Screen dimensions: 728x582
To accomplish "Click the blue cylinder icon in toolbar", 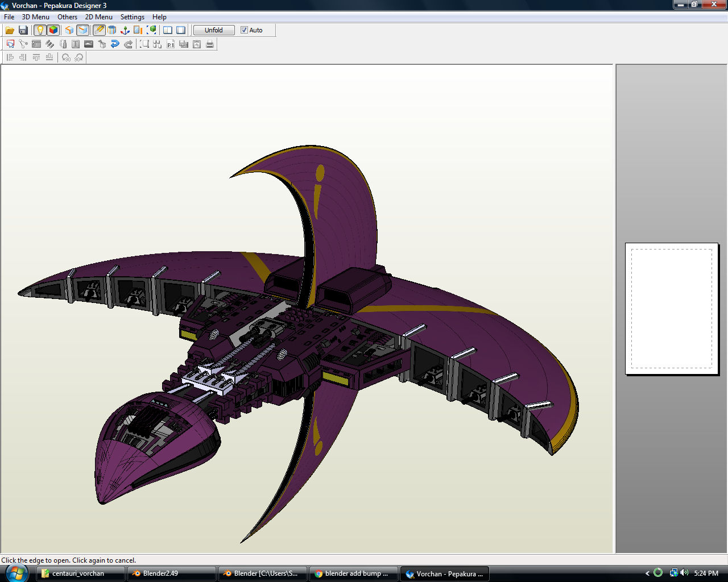I will 112,30.
